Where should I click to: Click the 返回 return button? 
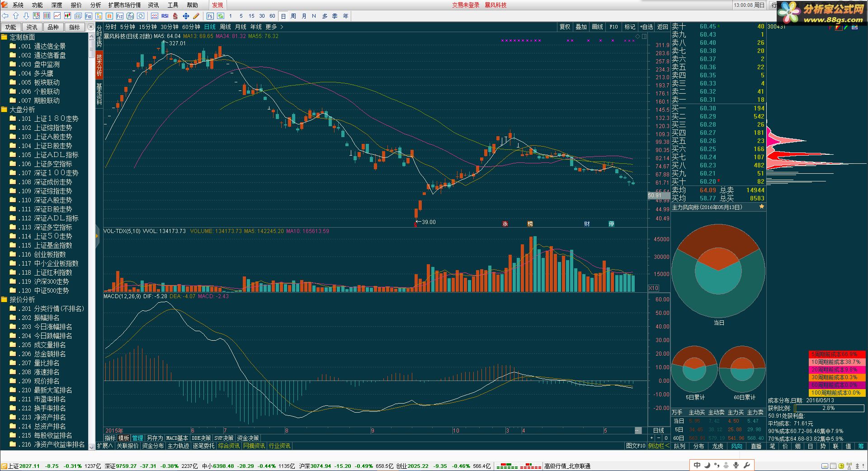(x=662, y=27)
